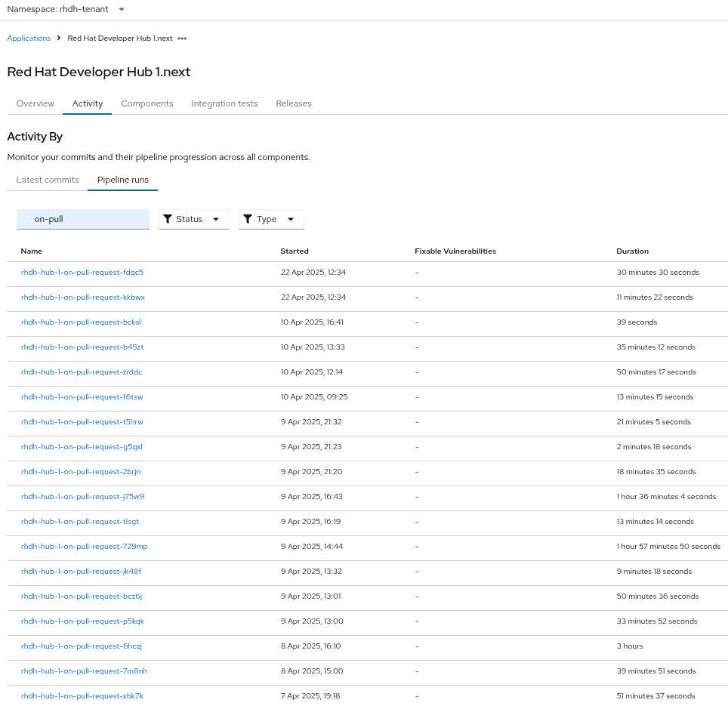Screen dimensions: 728x706
Task: Expand the Status filter dropdown
Action: pos(194,219)
